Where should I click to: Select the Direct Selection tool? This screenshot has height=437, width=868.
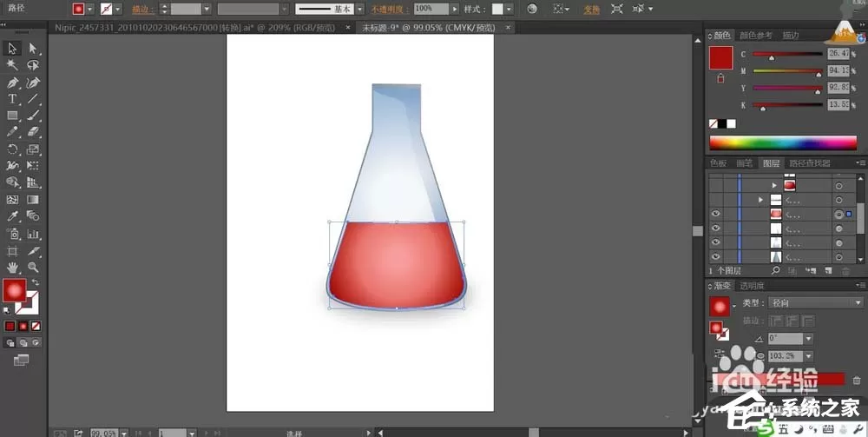click(x=33, y=48)
